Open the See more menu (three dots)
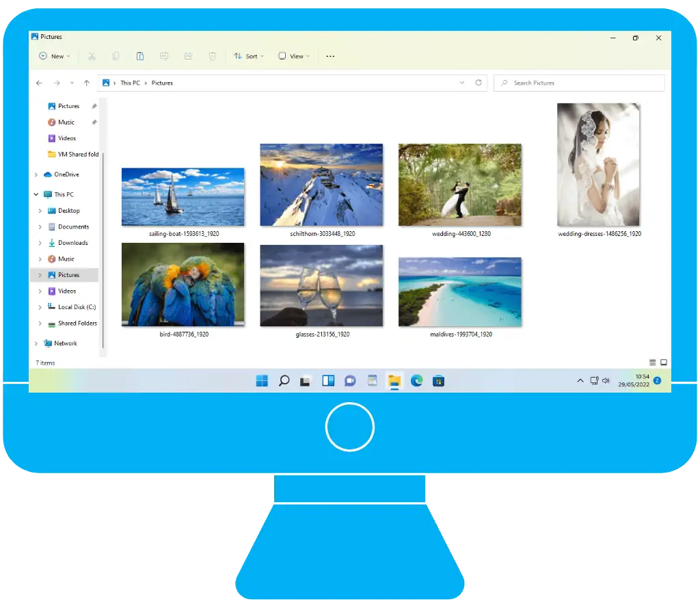Screen dimensions: 700x604 [330, 56]
